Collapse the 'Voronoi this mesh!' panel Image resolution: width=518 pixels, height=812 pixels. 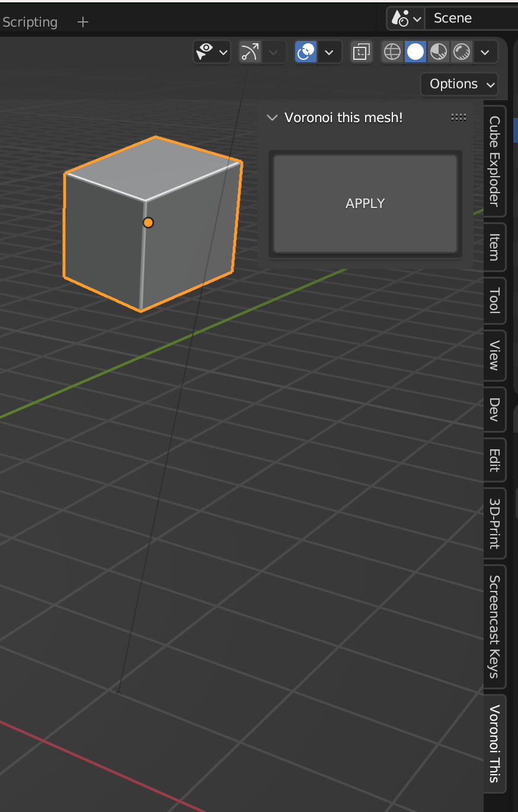(273, 117)
